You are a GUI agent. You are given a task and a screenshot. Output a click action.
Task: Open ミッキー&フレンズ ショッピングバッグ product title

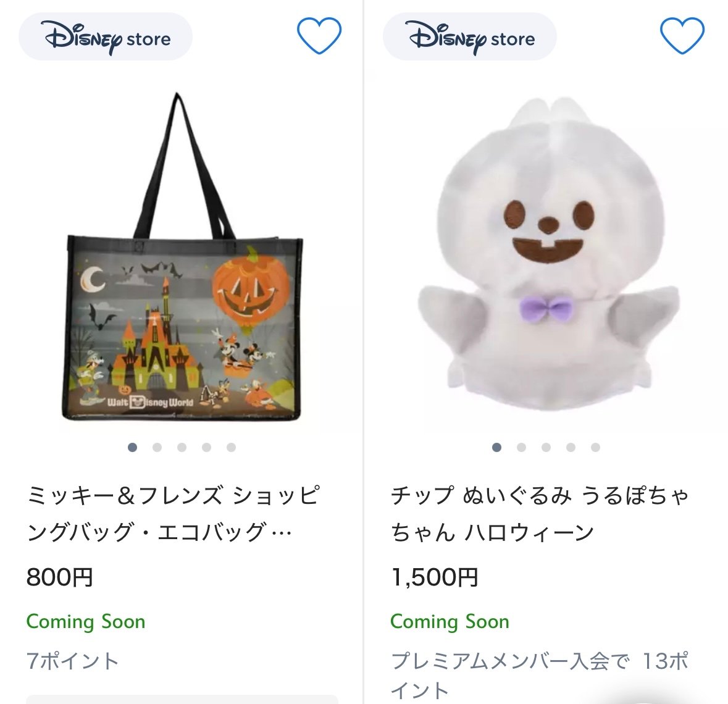tap(174, 514)
